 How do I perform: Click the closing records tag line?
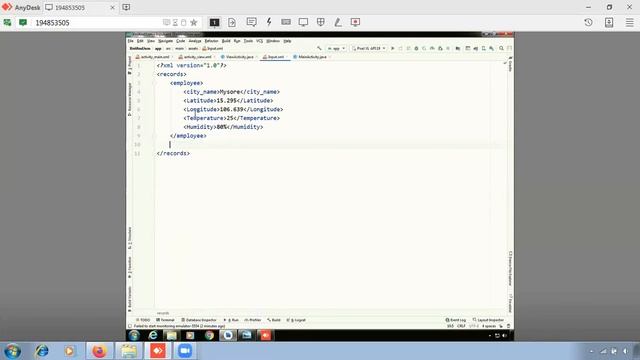[x=173, y=153]
